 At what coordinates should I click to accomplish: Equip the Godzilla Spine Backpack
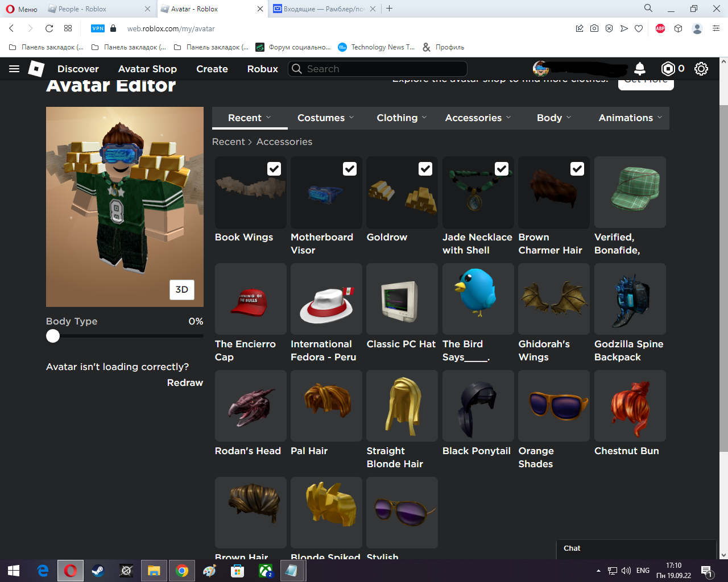click(x=630, y=299)
